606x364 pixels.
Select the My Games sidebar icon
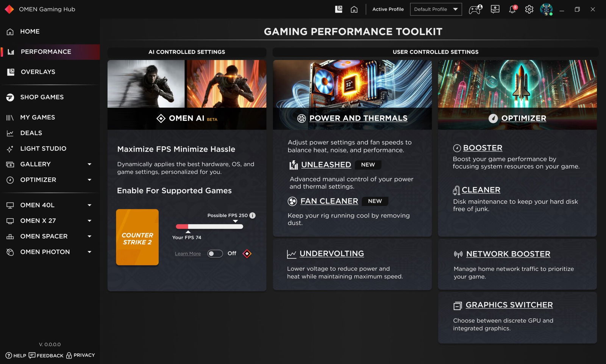[x=10, y=117]
